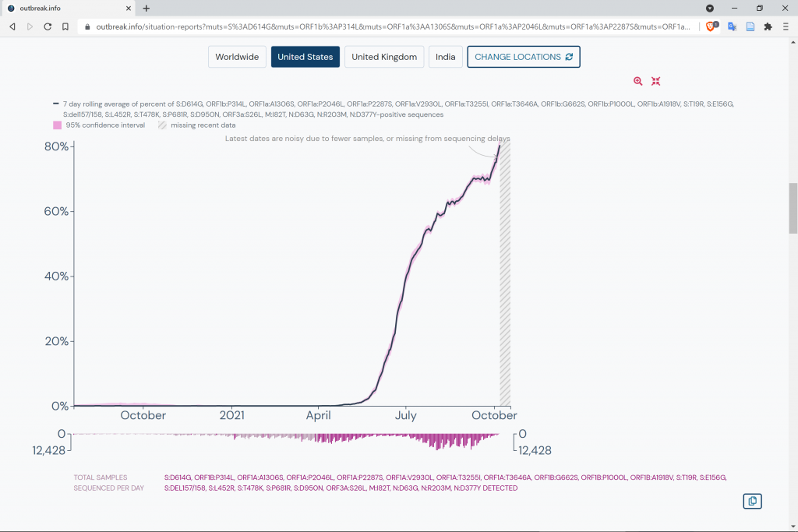The width and height of the screenshot is (798, 532).
Task: Select the Worldwide location button
Action: (237, 57)
